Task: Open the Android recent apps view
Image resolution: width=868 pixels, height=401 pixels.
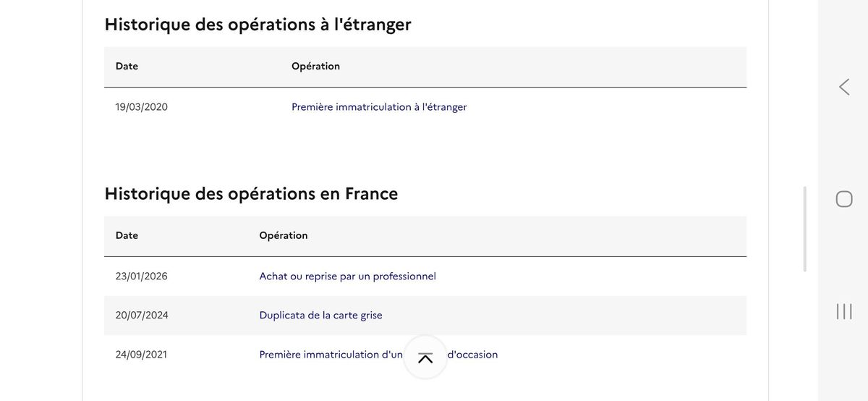Action: 843,311
